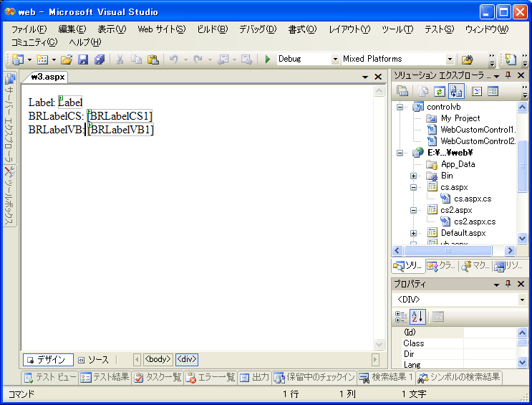Select My Project in Solution Explorer
This screenshot has height=405, width=532.
click(x=460, y=118)
